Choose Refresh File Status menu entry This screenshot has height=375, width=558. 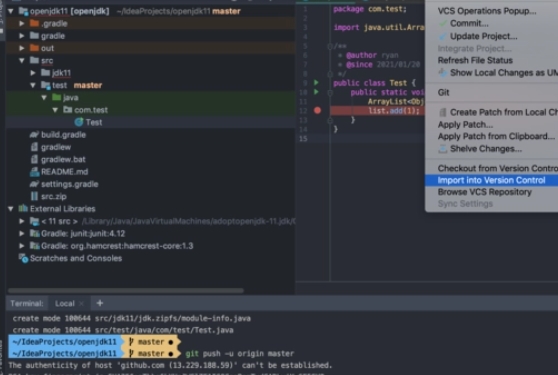475,60
